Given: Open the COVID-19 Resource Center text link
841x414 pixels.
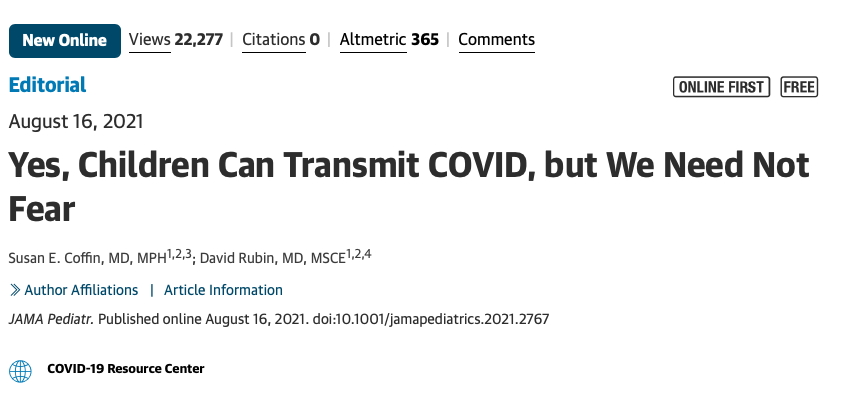Looking at the screenshot, I should pos(126,369).
